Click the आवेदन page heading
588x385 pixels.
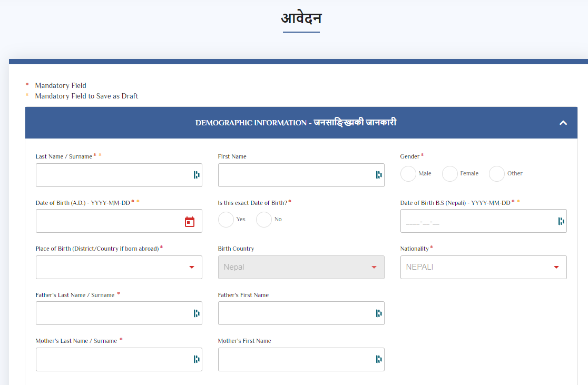[301, 18]
